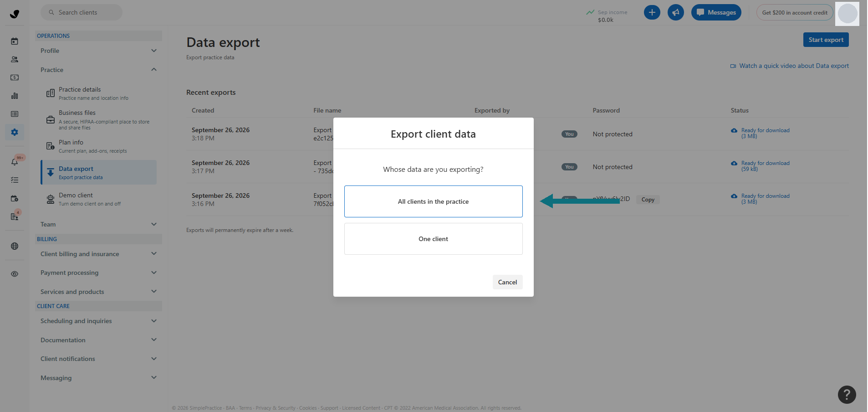
Task: Expand Payment processing section
Action: tap(98, 273)
